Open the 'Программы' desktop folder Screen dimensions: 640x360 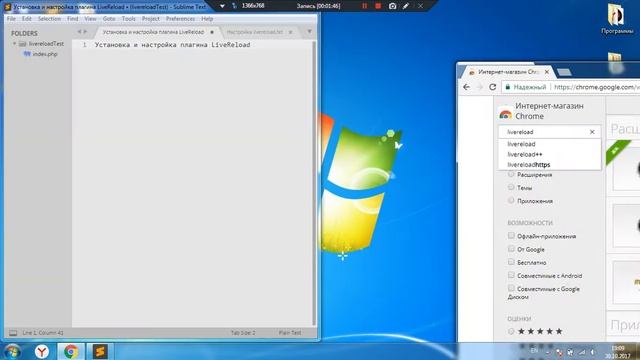[617, 19]
